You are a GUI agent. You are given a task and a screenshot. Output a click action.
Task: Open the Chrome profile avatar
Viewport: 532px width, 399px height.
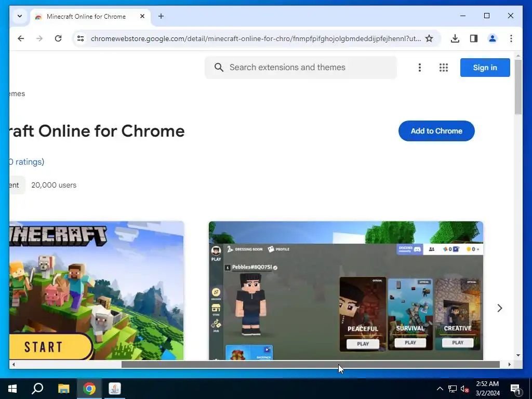pos(493,38)
